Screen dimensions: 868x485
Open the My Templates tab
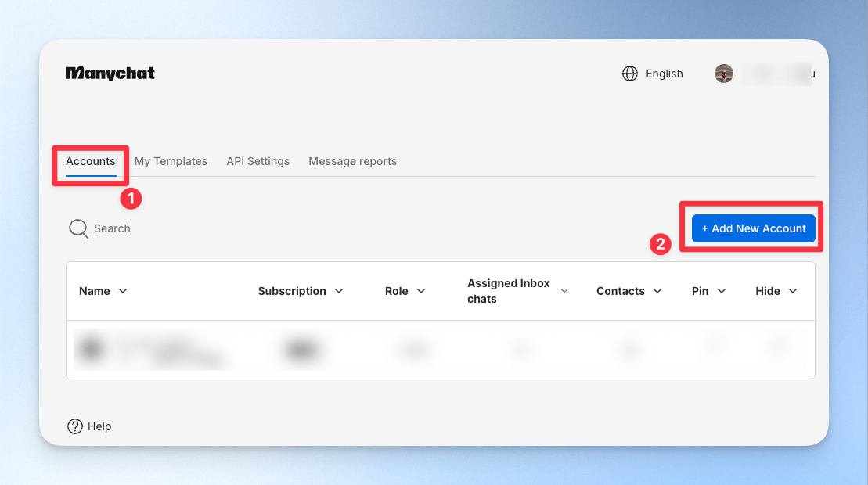tap(171, 161)
